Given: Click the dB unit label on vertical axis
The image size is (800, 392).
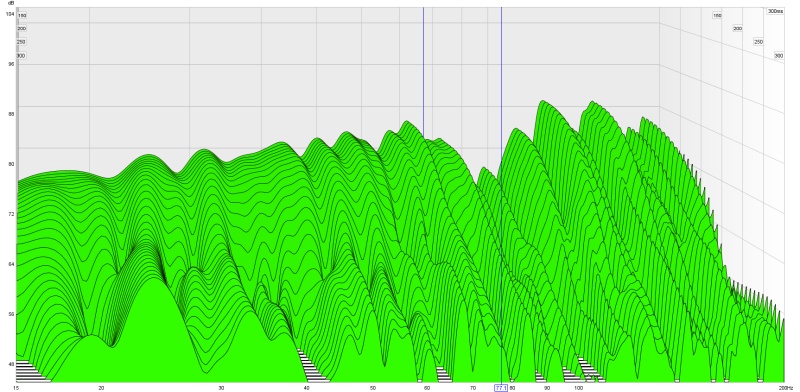Looking at the screenshot, I should click(x=10, y=4).
